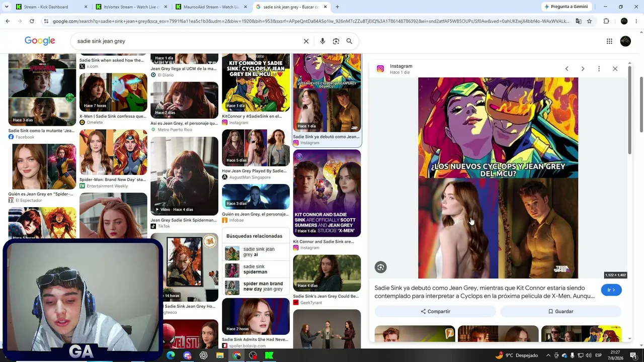The image size is (644, 362).
Task: Open the taskbar clock showing 21:27
Action: 615,355
